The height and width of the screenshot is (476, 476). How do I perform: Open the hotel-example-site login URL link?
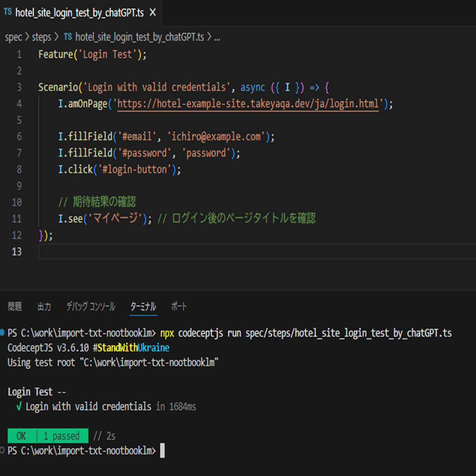coord(248,104)
